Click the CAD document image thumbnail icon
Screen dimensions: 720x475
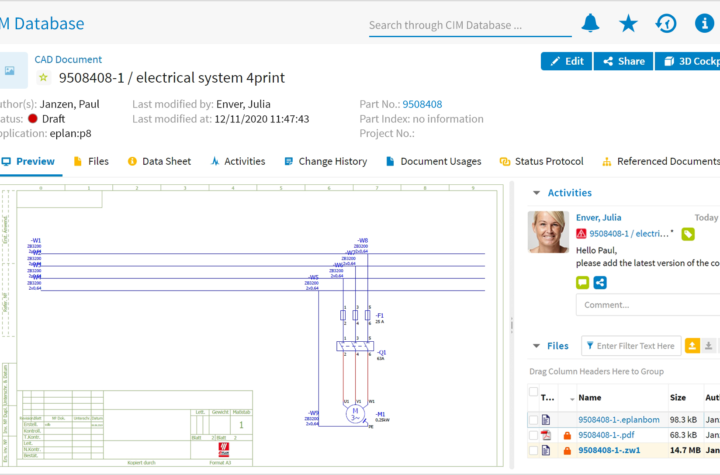[x=10, y=70]
